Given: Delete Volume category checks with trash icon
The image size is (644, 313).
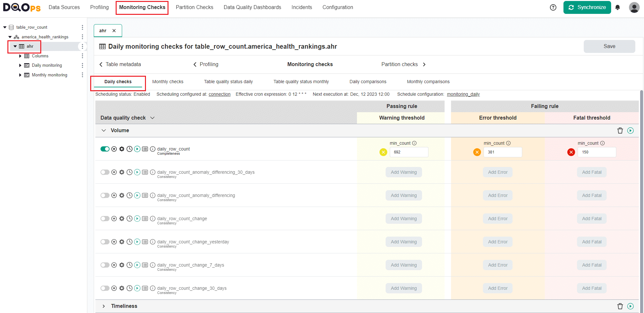Looking at the screenshot, I should [x=620, y=131].
